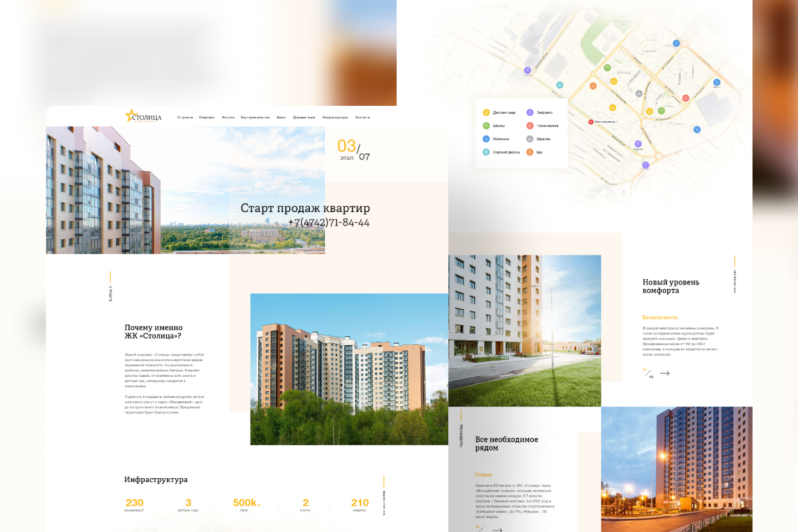
Task: Click the Столица star logo
Action: 144,116
